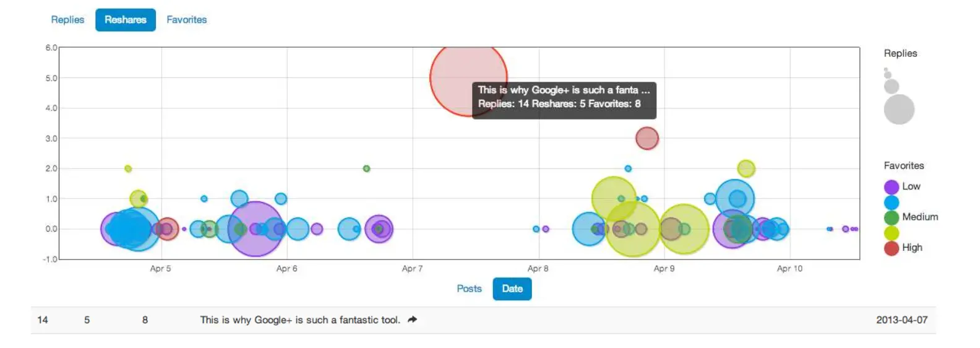Screen dimensions: 980x348
Task: Click the red High favorites legend swatch
Action: pyautogui.click(x=891, y=248)
